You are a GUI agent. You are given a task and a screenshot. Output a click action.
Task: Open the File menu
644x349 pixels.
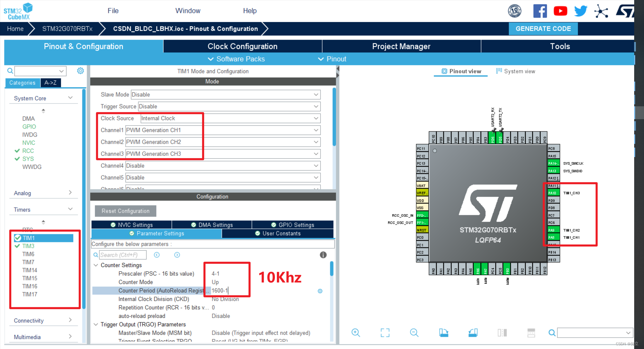pos(113,11)
